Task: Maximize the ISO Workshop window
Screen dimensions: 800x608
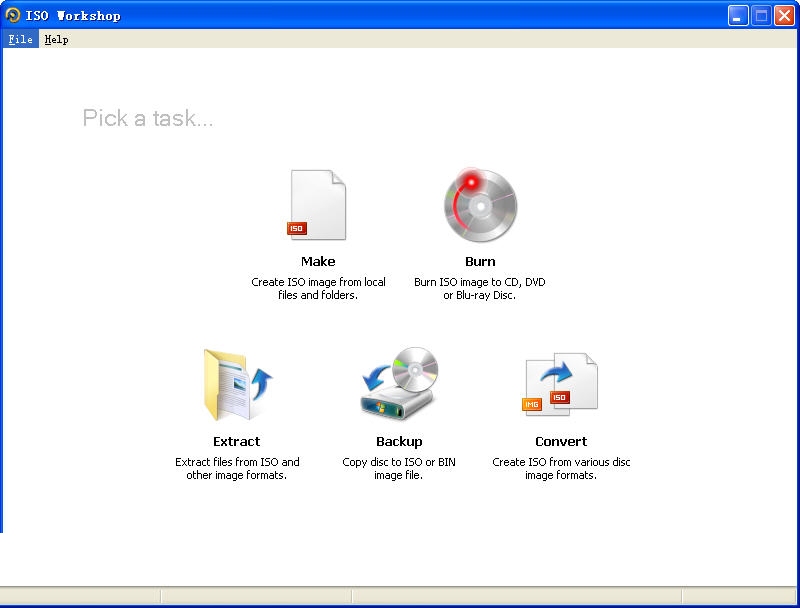Action: 761,16
